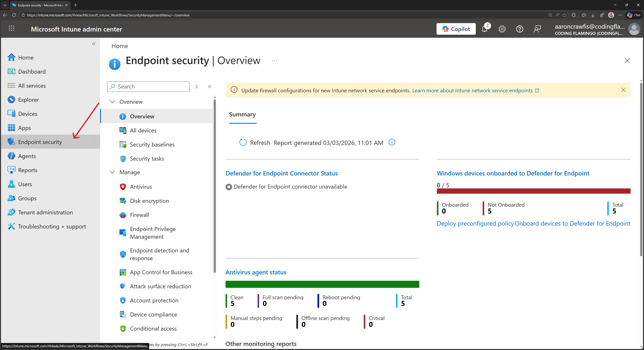
Task: Open the Copilot assistant
Action: coord(456,29)
